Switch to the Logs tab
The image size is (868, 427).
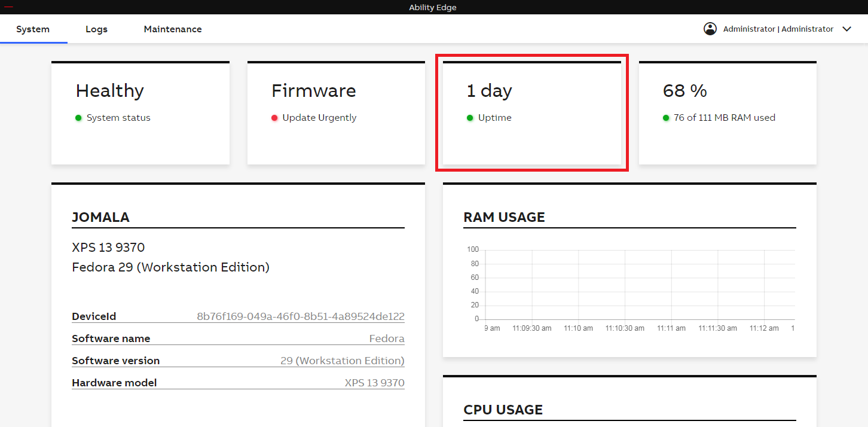96,29
